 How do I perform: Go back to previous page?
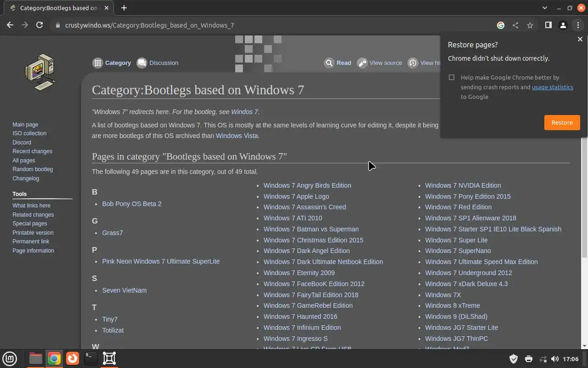tap(10, 25)
